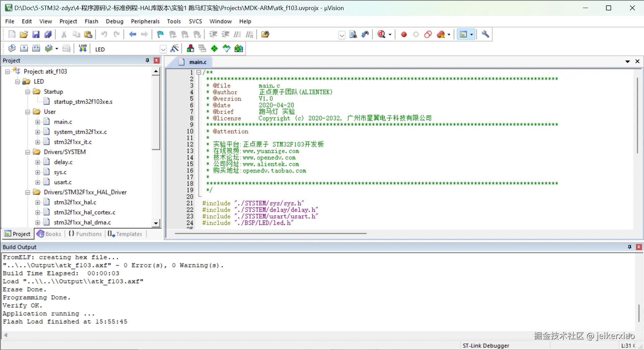Click the Select Software Packs icon

pos(227,49)
